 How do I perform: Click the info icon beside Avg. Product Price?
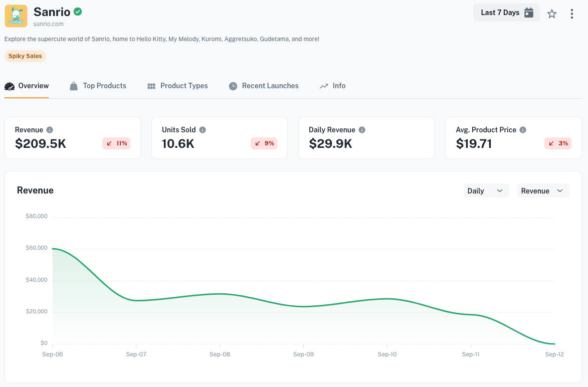(x=523, y=129)
